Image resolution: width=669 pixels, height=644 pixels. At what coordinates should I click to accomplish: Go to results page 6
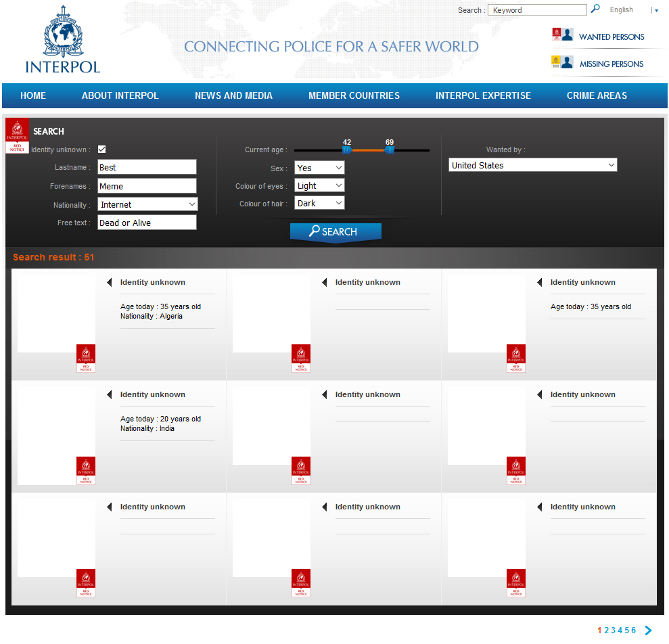634,630
